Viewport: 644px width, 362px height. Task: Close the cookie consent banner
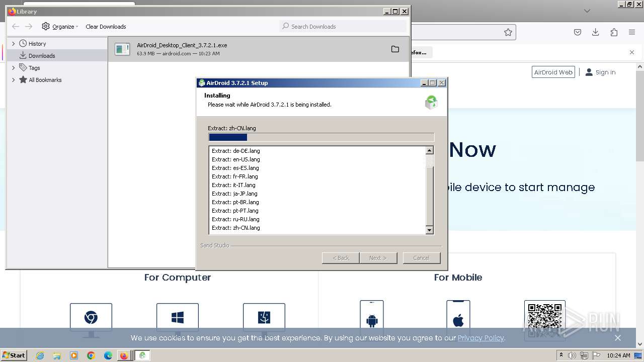point(618,338)
